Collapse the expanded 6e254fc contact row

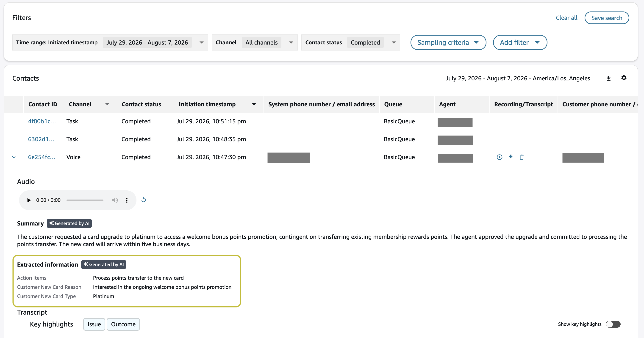click(x=14, y=157)
